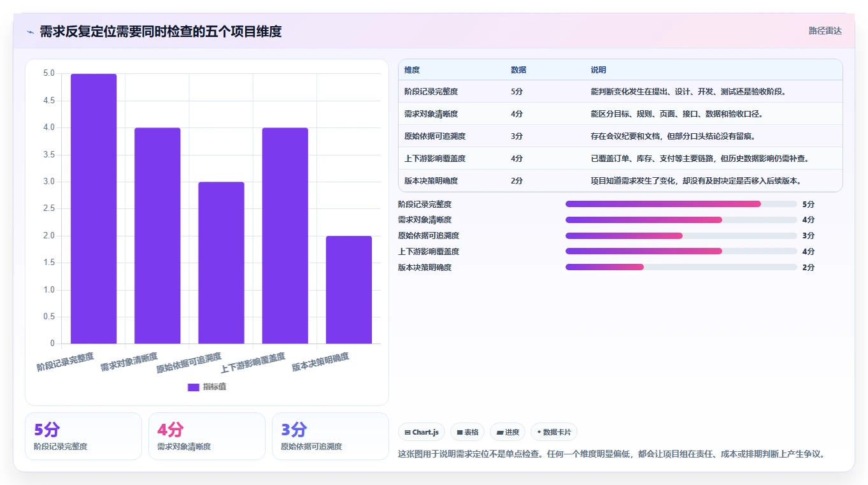Click the 3分 value in the table
868x485 pixels.
pyautogui.click(x=516, y=136)
